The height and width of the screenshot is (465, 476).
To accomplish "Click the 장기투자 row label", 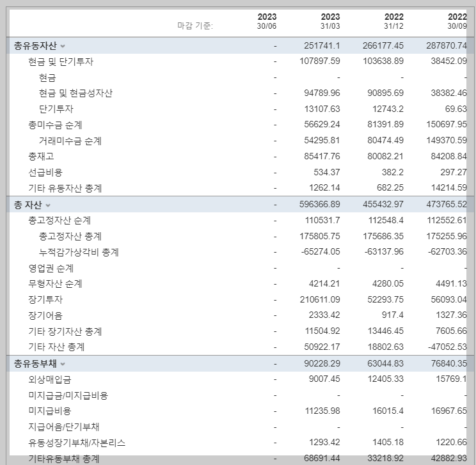I will [x=45, y=299].
